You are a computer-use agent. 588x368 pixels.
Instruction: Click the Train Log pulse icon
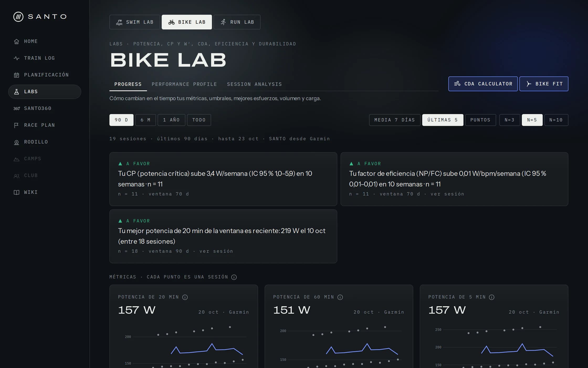(x=17, y=58)
